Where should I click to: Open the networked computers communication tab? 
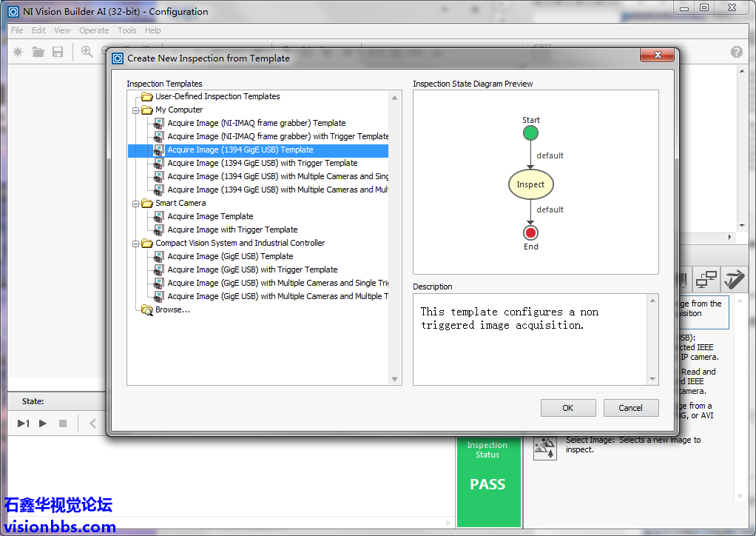[706, 280]
